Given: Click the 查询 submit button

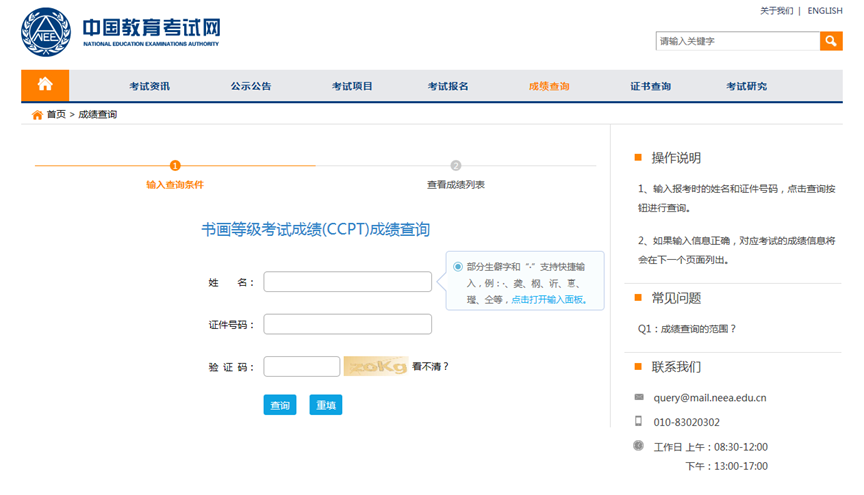Looking at the screenshot, I should pos(280,405).
